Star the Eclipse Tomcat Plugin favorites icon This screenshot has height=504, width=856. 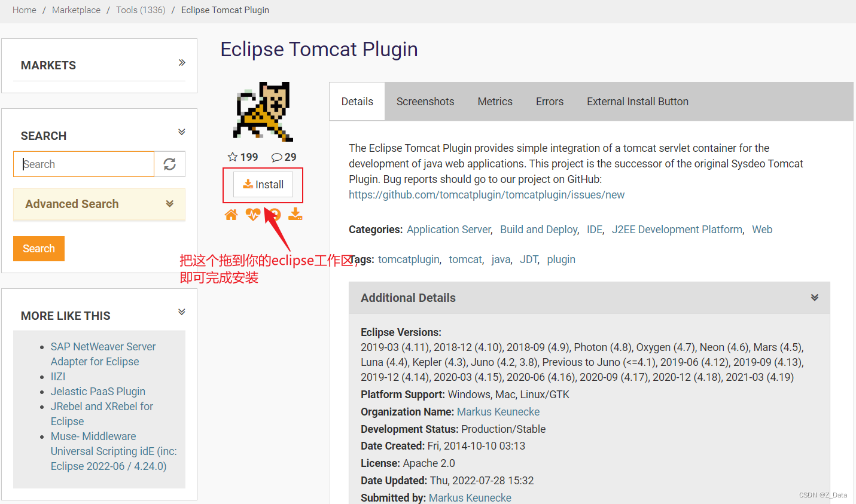coord(232,157)
